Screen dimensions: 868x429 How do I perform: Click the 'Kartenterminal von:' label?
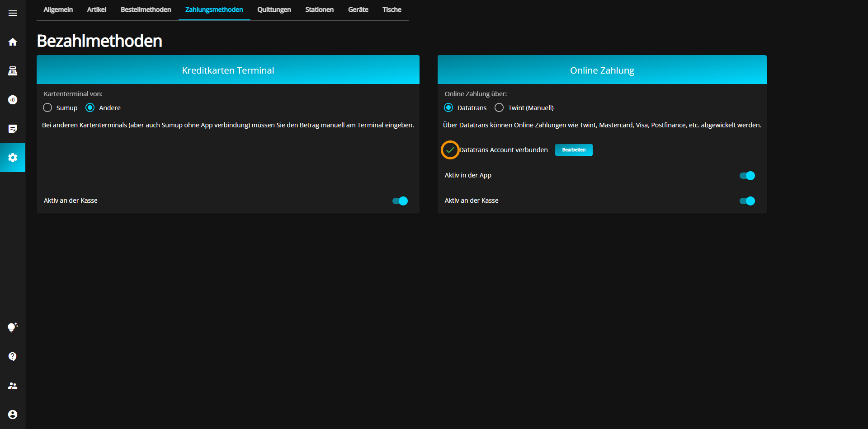point(73,94)
